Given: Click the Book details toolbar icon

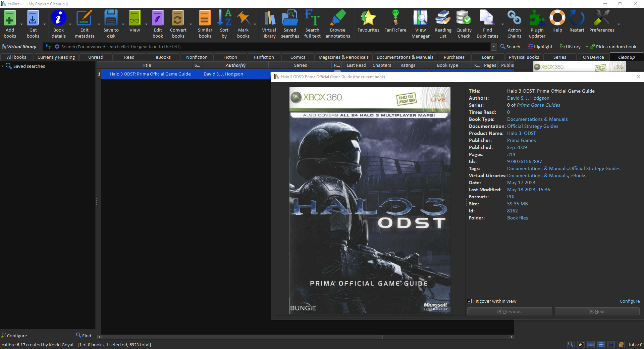Looking at the screenshot, I should click(x=58, y=18).
